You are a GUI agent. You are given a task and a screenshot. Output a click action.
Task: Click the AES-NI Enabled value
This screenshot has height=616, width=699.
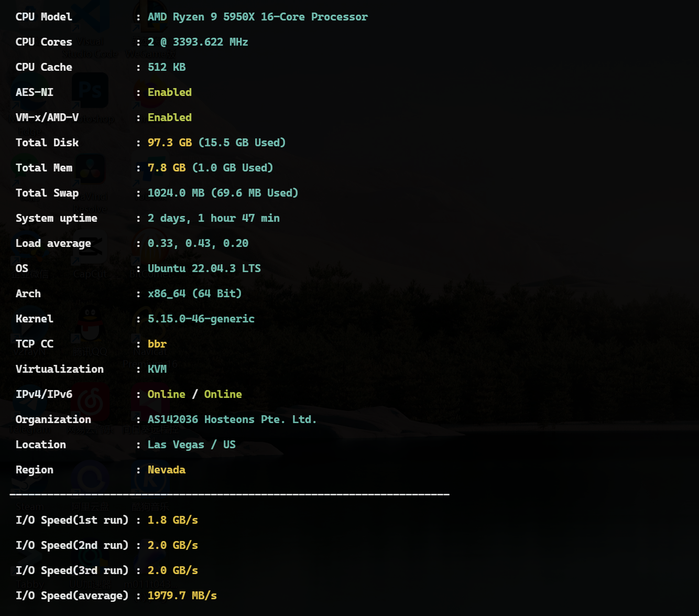click(169, 92)
